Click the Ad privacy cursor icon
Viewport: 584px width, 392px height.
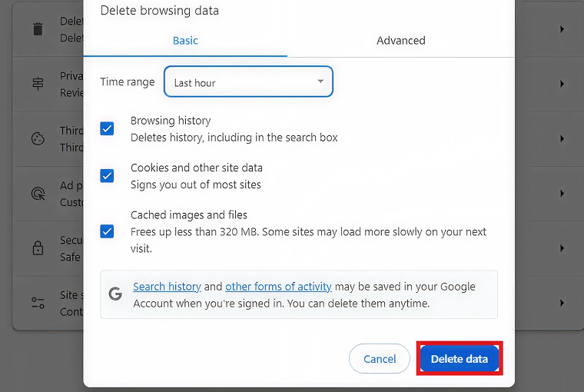coord(38,194)
